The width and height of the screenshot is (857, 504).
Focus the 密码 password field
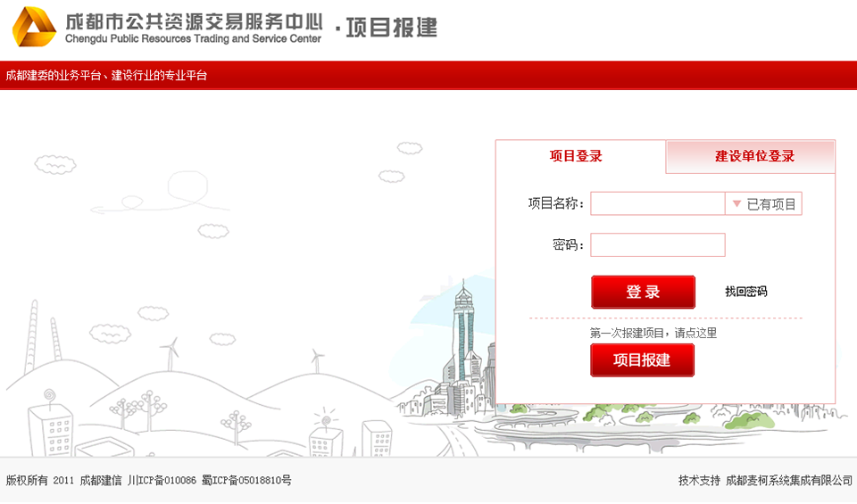coord(658,244)
